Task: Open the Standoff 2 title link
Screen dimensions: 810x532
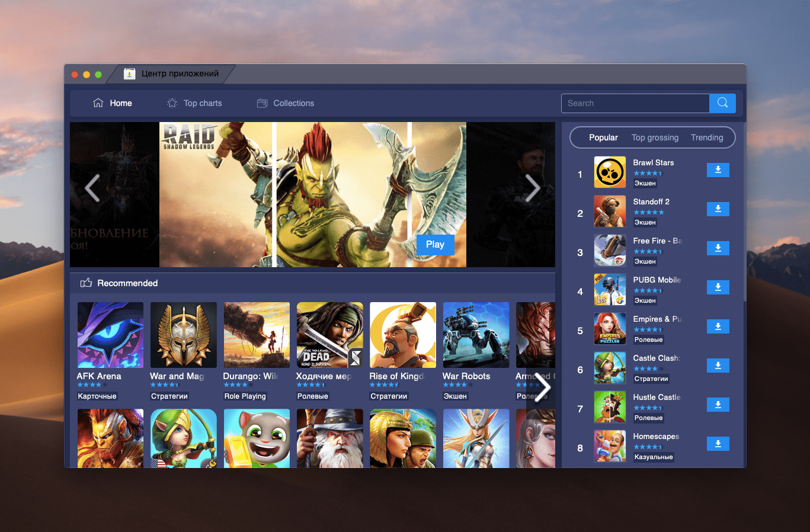Action: 651,201
